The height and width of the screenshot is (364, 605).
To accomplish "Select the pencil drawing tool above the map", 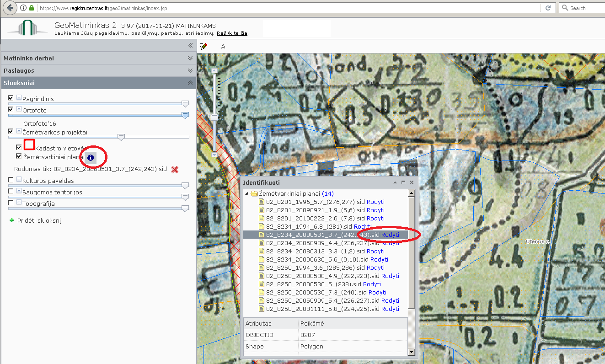I will (x=204, y=46).
